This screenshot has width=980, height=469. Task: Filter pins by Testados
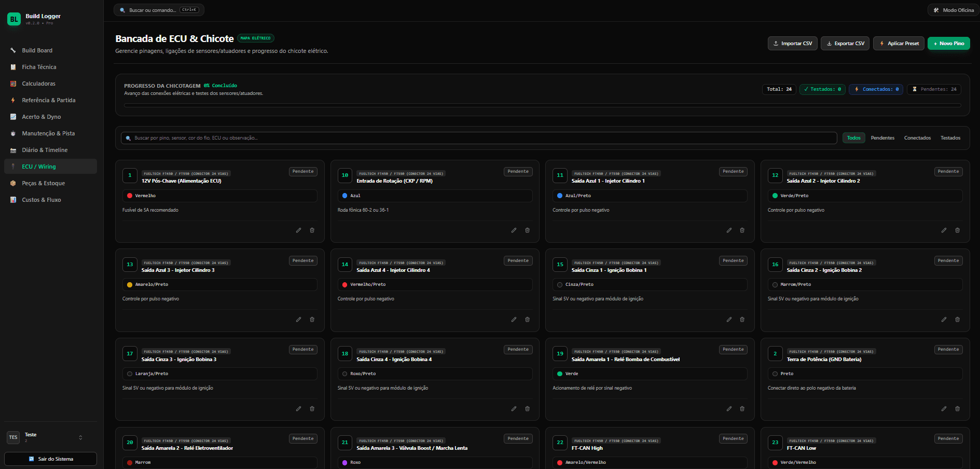click(x=950, y=138)
